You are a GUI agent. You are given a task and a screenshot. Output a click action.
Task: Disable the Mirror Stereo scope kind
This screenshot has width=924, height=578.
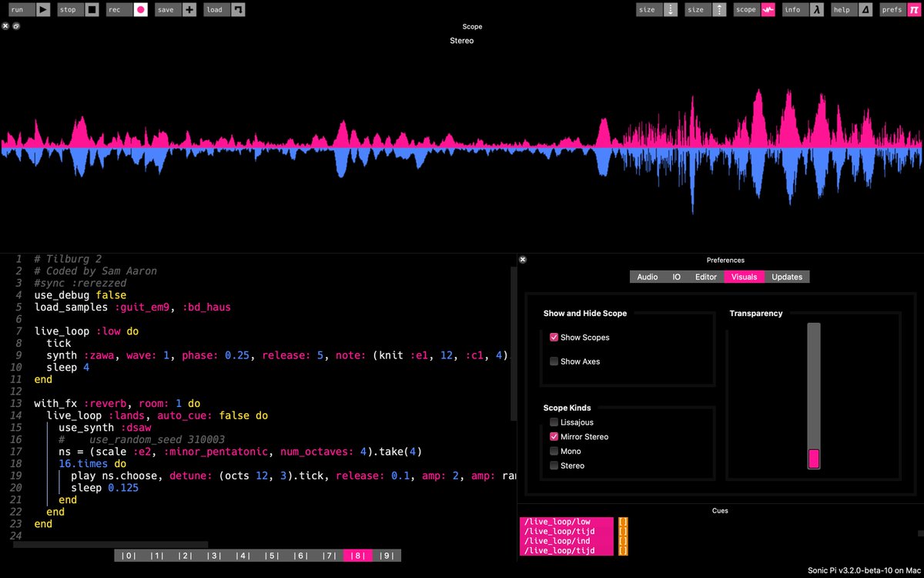(x=554, y=436)
